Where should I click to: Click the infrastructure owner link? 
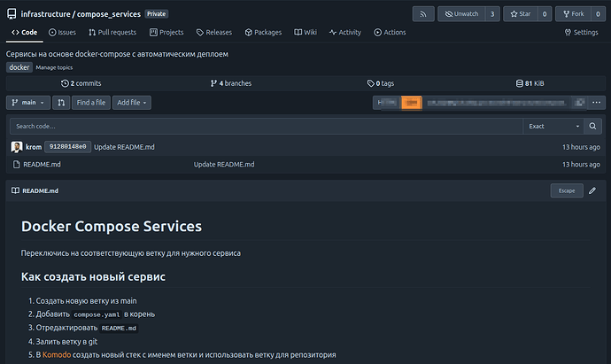[45, 14]
